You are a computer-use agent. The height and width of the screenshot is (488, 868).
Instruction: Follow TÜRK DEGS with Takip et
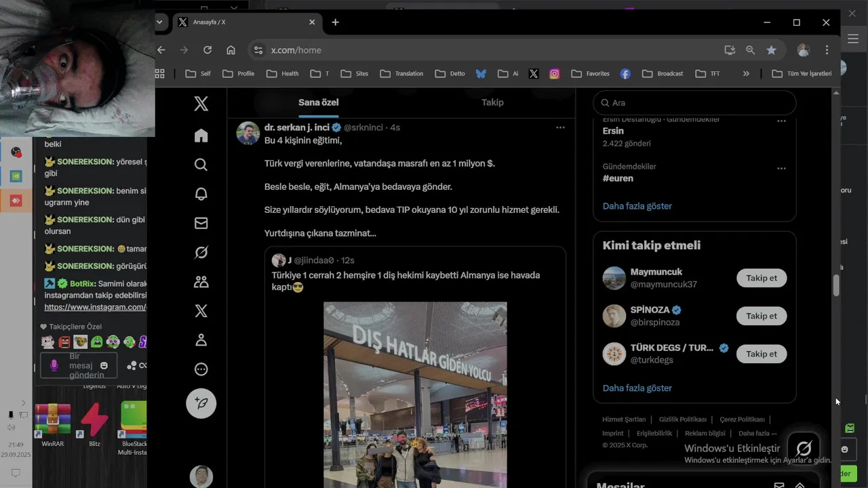(x=762, y=354)
